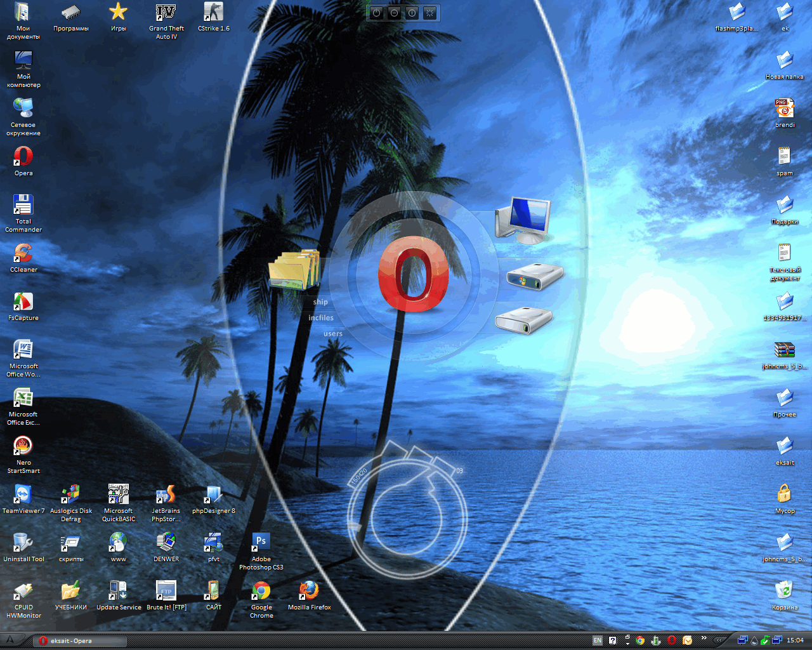Open Auslogics Disk Defrag shortcut
Screen dimensions: 812x650
coord(71,503)
